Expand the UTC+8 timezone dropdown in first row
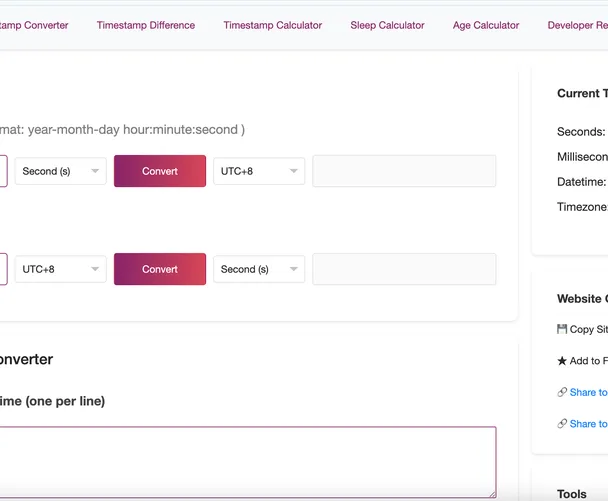The image size is (608, 501). pos(259,171)
